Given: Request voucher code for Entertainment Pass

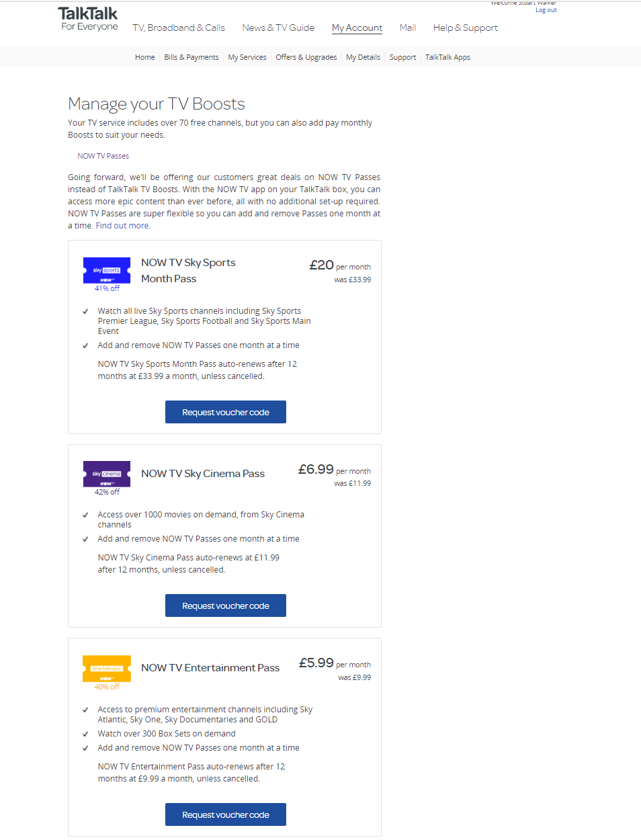Looking at the screenshot, I should 226,814.
